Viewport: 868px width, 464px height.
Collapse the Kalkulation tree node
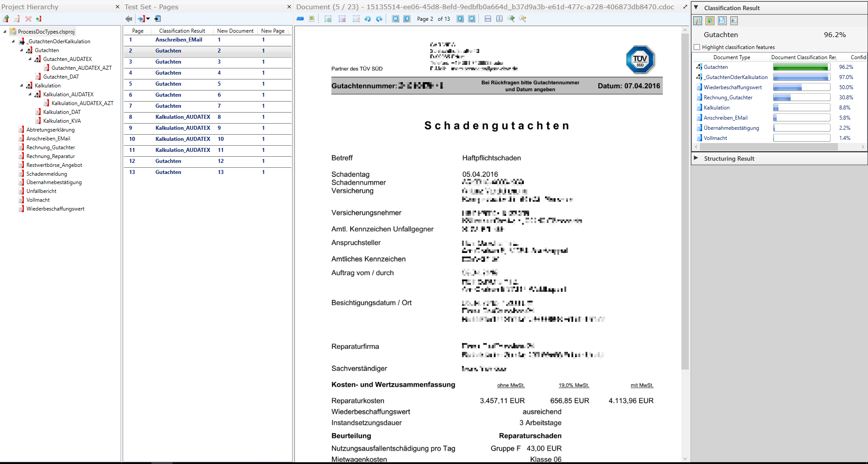(x=22, y=85)
